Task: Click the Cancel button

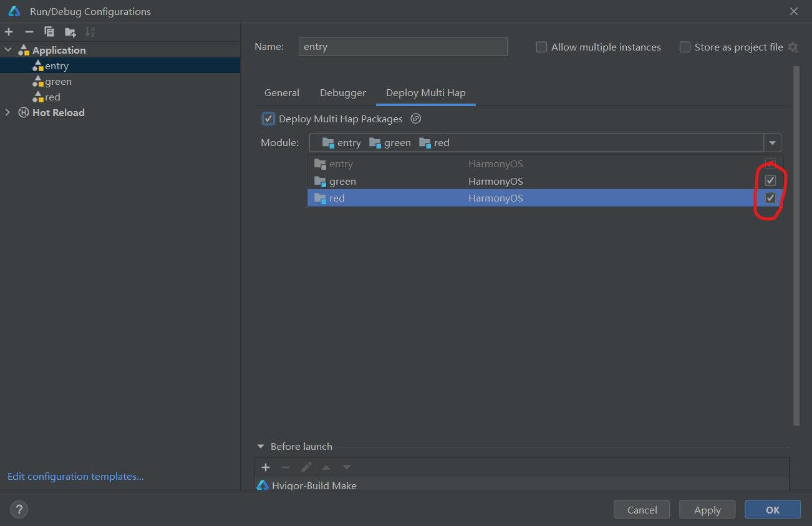Action: 642,510
